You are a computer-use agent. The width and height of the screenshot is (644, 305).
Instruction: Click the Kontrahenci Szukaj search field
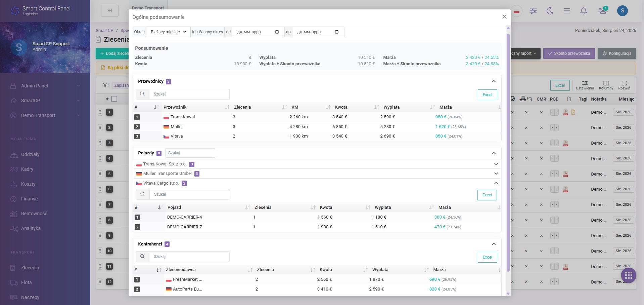(x=189, y=257)
